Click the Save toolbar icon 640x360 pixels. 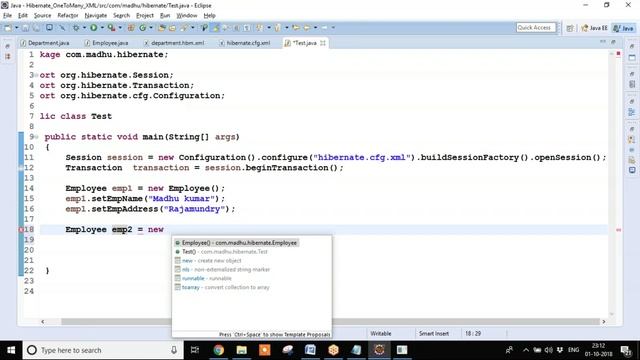pos(25,28)
